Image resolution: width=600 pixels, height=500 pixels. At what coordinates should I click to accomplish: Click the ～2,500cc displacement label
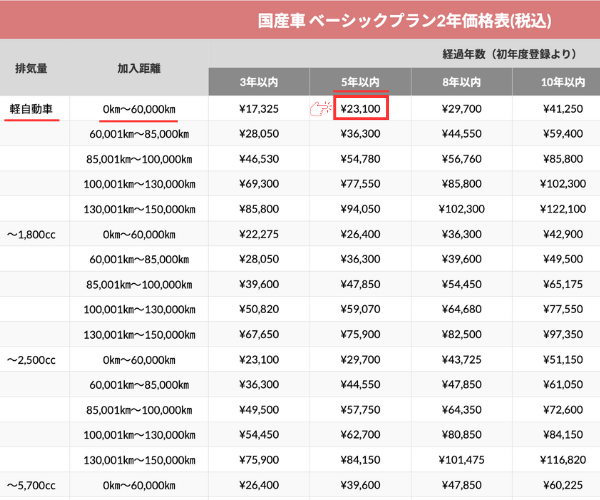[32, 359]
